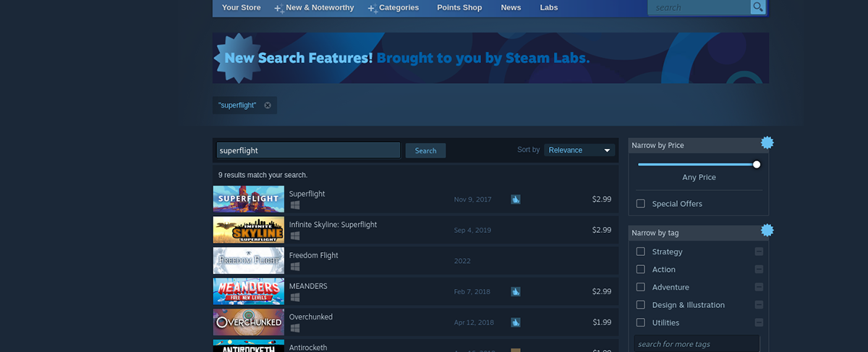Click the "9 results match your search" text

263,175
